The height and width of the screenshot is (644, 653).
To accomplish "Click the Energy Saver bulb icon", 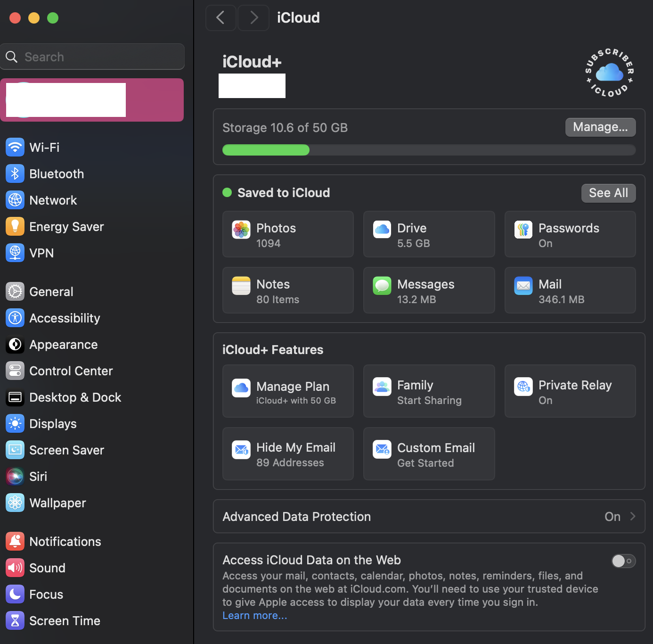I will 15,226.
